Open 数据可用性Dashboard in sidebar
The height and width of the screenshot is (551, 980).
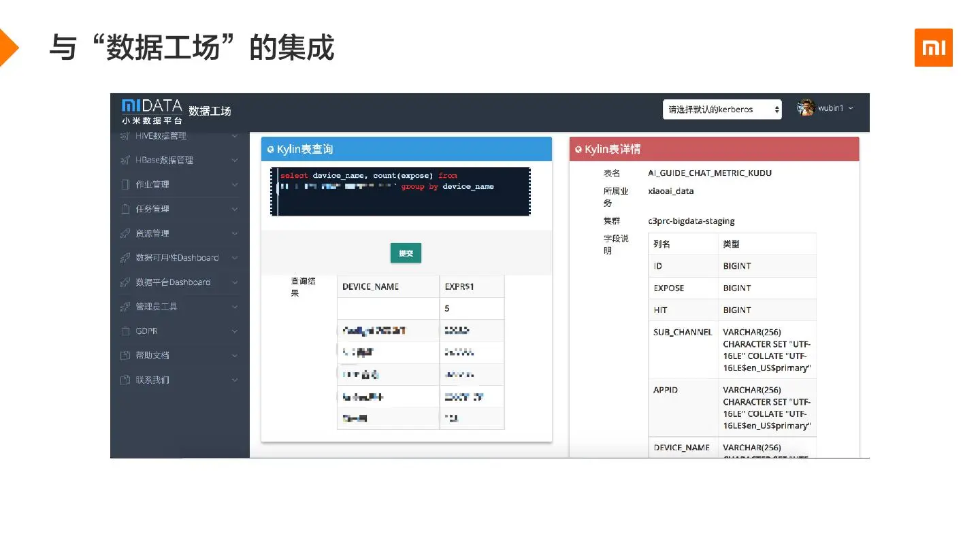click(177, 258)
